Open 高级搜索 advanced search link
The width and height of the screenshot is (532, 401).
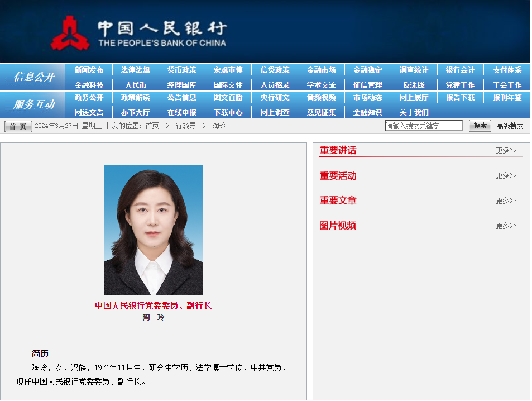click(510, 126)
